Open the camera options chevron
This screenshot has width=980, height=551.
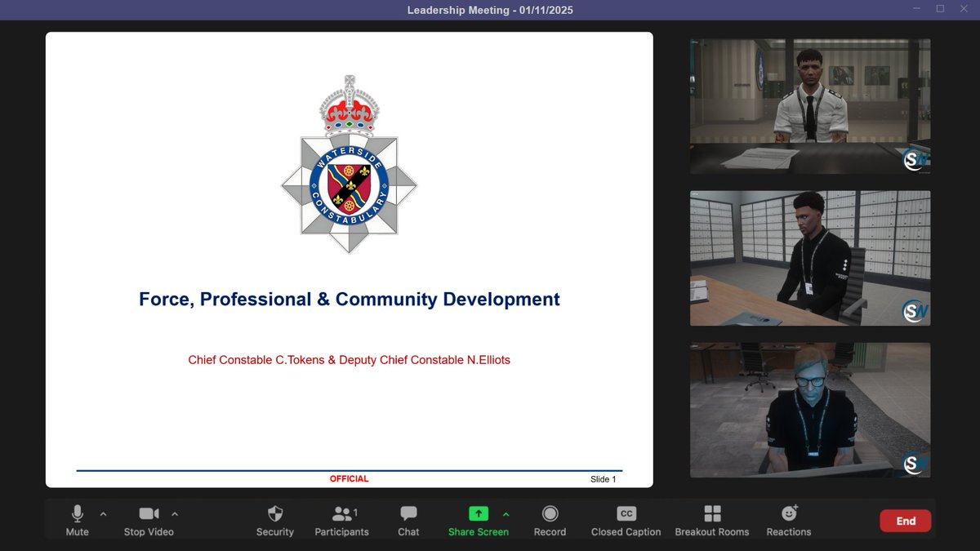175,514
